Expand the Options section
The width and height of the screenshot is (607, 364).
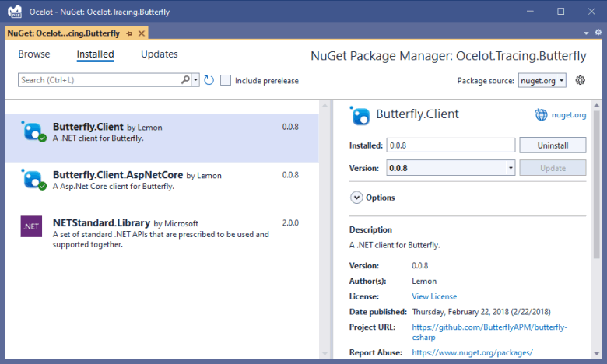pos(357,198)
